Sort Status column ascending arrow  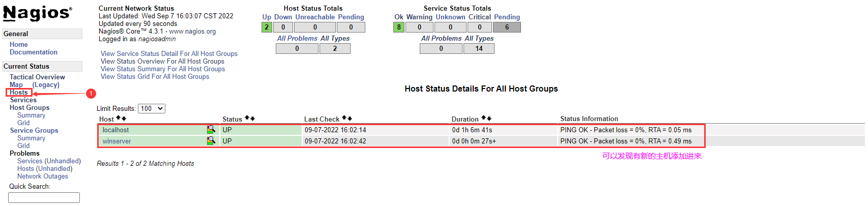247,118
